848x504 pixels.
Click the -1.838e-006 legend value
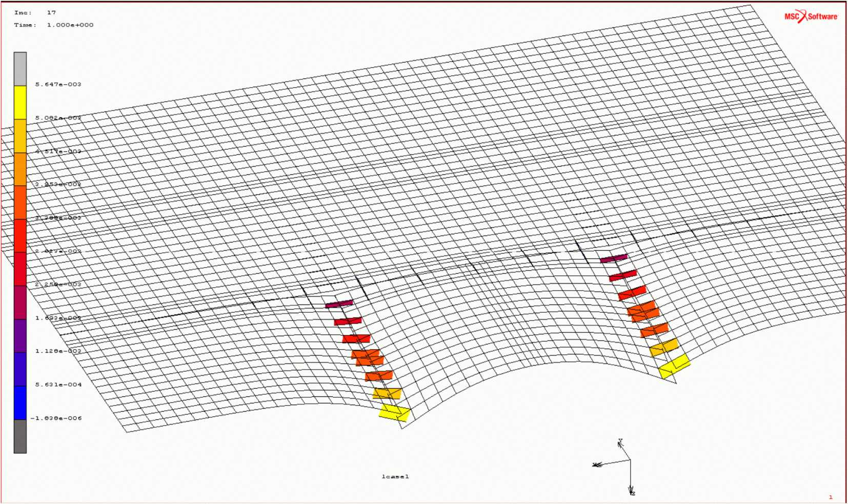pos(56,418)
